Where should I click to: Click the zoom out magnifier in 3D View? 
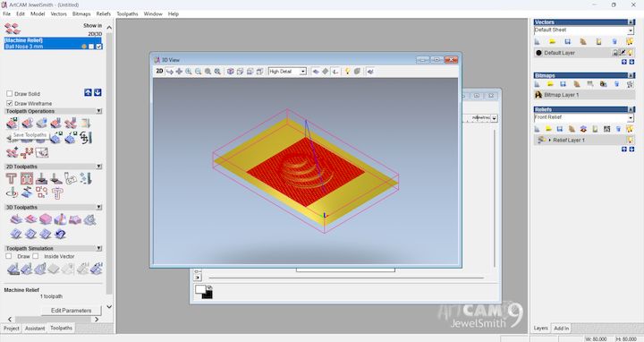point(198,71)
